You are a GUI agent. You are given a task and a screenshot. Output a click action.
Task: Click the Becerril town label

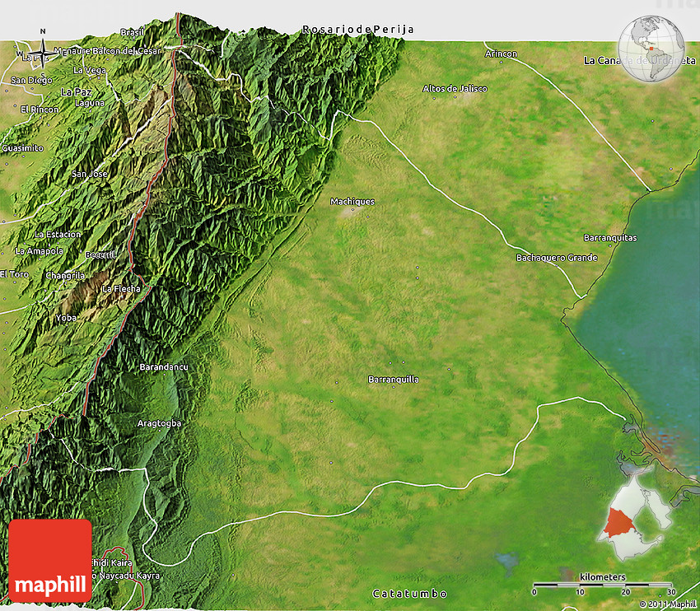[x=100, y=255]
